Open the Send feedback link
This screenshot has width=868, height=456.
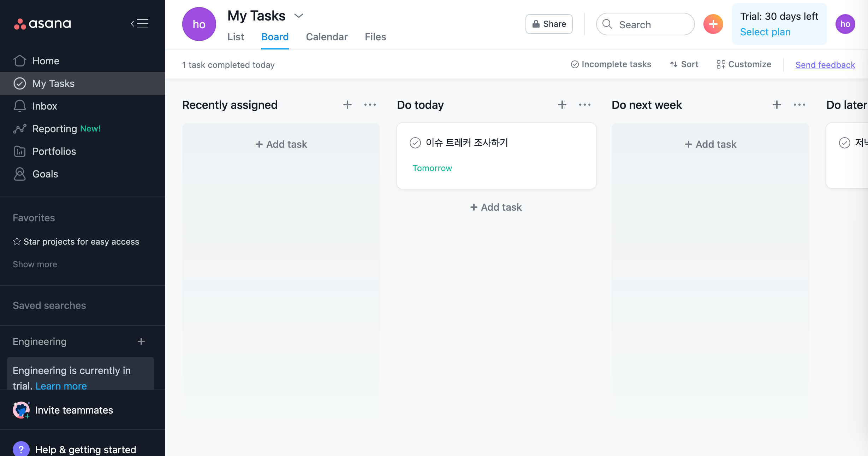click(x=825, y=65)
